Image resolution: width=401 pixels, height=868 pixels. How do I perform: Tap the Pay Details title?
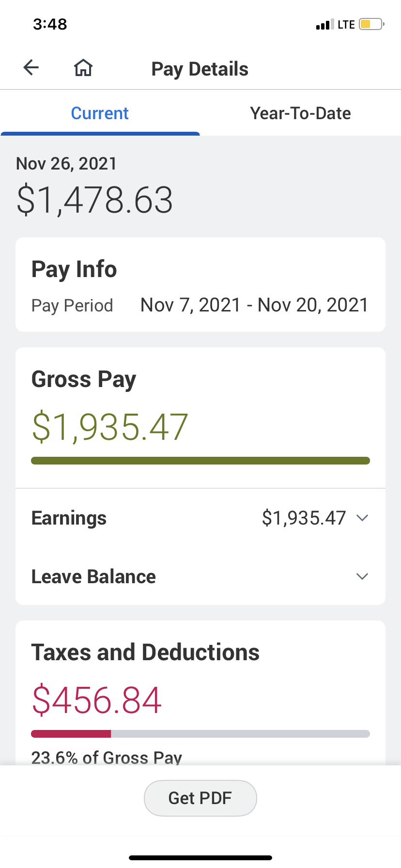[x=200, y=69]
